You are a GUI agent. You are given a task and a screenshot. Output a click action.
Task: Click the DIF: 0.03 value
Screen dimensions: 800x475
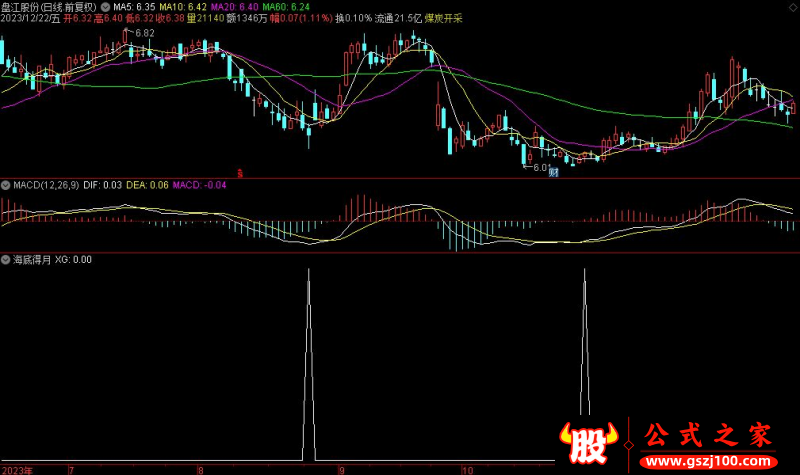pyautogui.click(x=103, y=185)
